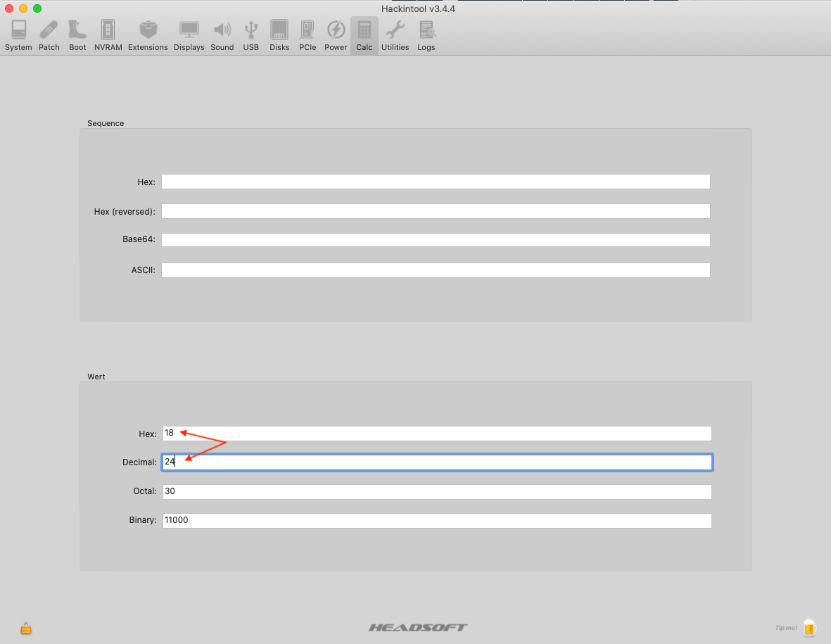Open the NVRAM toolbar tab
Screen dimensions: 831x644
108,35
